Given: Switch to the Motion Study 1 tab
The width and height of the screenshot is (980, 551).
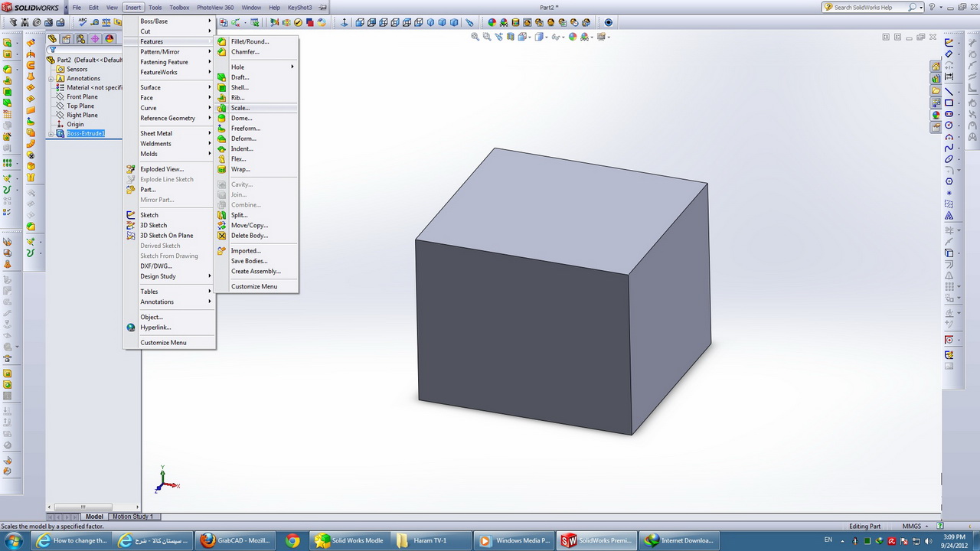Looking at the screenshot, I should coord(133,517).
